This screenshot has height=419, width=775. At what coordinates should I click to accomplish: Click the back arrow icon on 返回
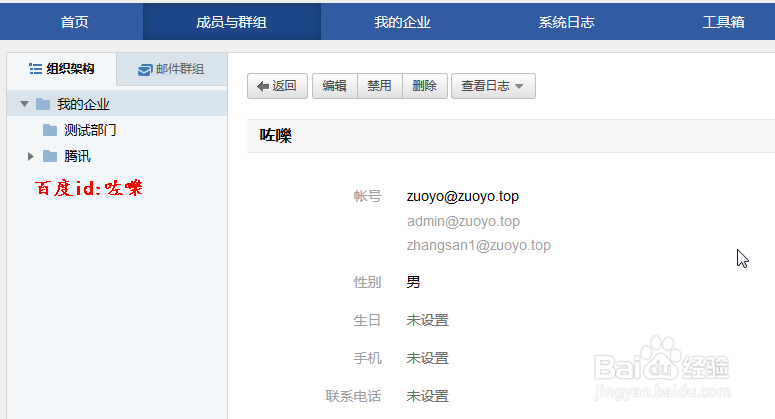(x=262, y=86)
